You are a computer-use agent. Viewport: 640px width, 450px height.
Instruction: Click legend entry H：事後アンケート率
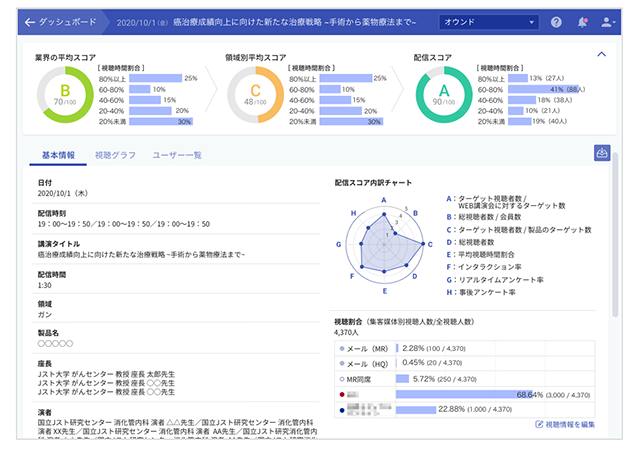point(481,292)
